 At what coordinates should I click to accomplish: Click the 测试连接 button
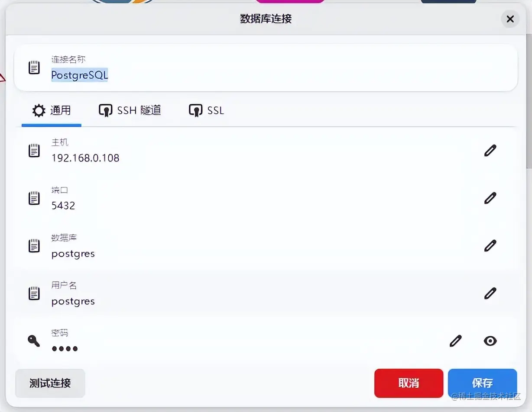click(50, 383)
